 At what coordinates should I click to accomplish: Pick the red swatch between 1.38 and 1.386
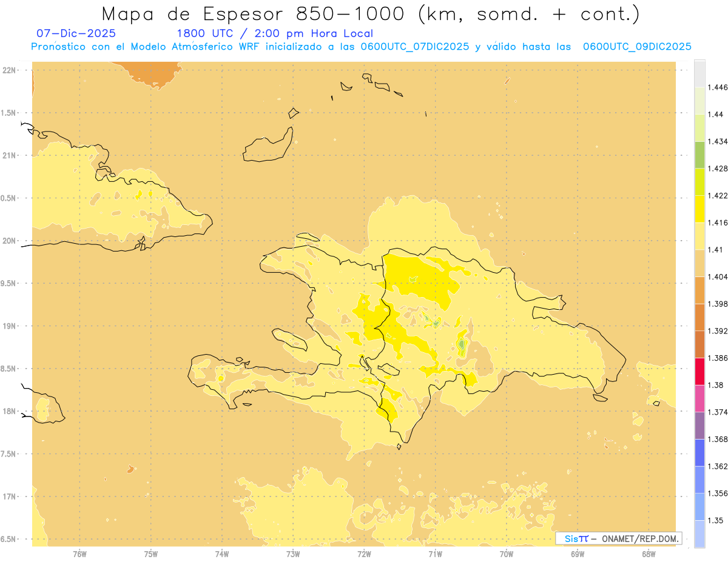point(699,371)
